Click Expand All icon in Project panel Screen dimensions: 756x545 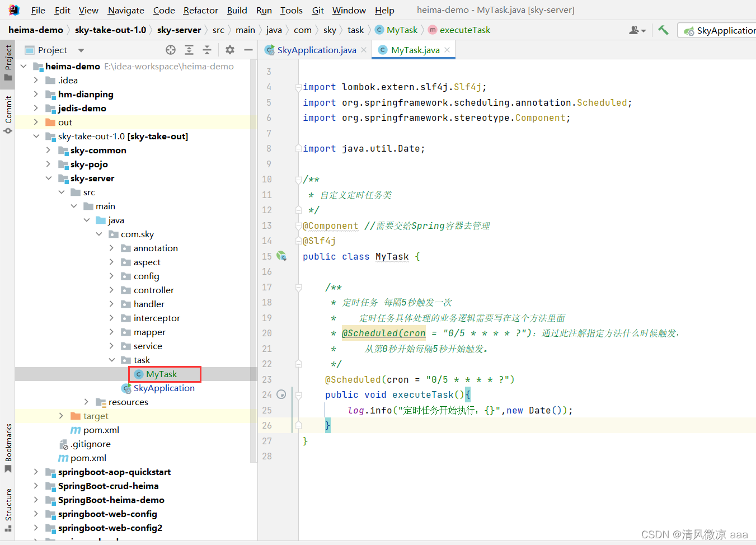coord(189,50)
